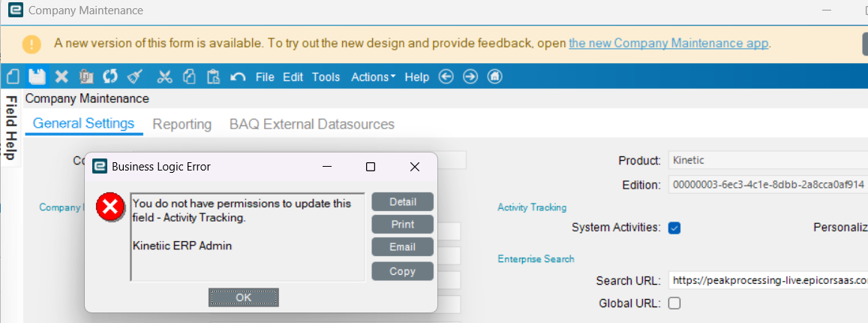The height and width of the screenshot is (323, 868).
Task: Undo the last change
Action: [238, 77]
